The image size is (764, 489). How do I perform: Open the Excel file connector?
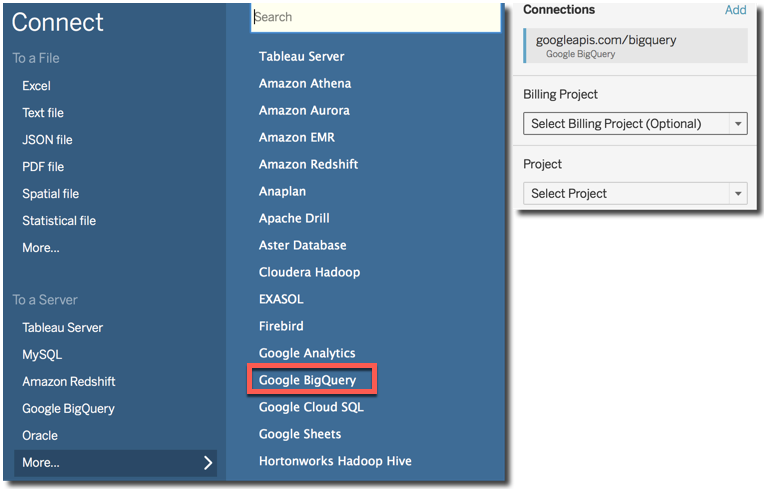tap(36, 86)
